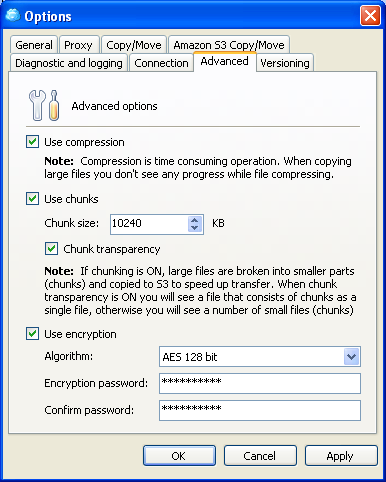Click into the Encryption password field

click(260, 383)
